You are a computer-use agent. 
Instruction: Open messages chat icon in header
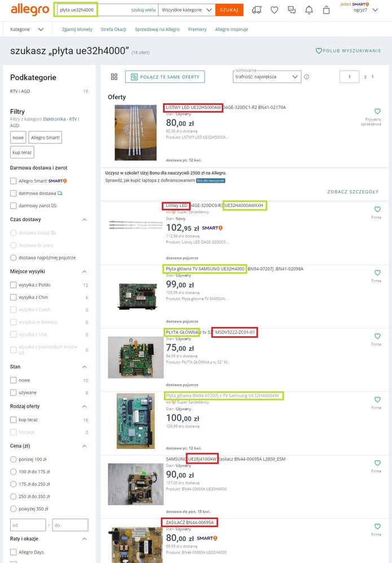292,10
